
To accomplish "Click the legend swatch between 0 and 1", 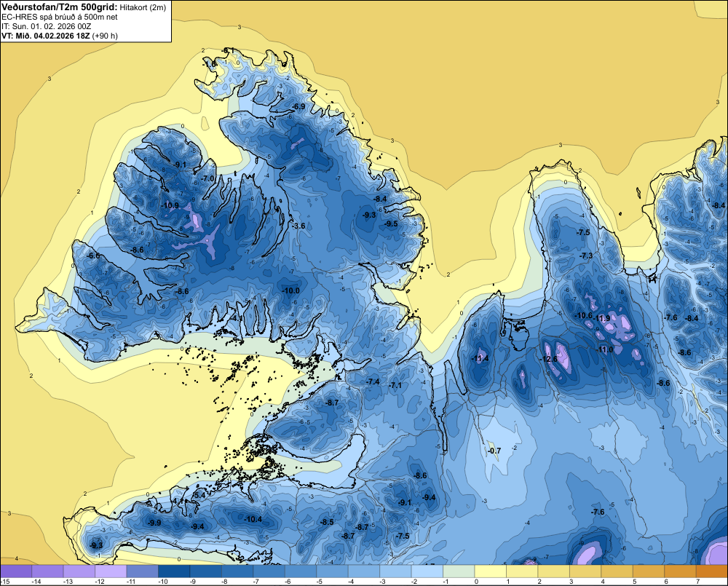I will [491, 571].
